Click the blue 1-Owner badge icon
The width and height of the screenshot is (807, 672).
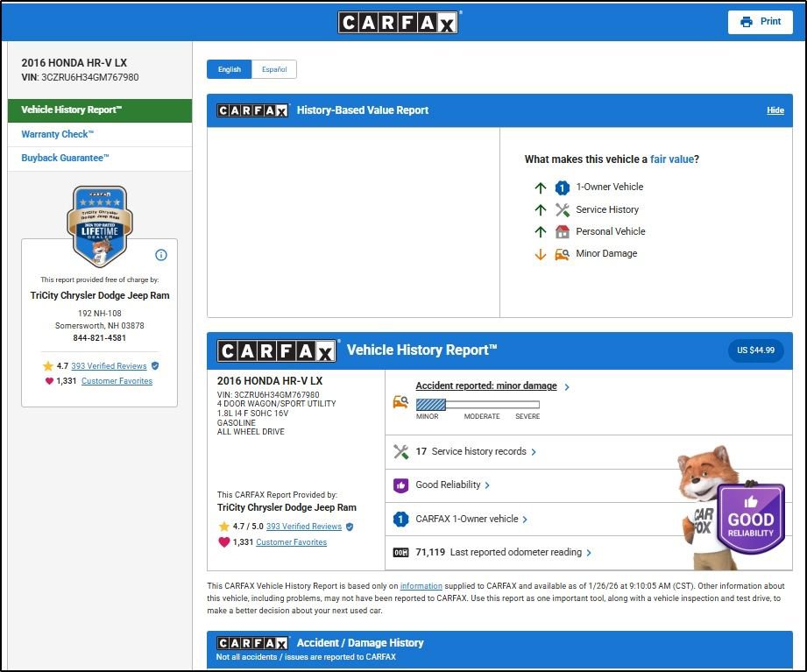coord(400,520)
